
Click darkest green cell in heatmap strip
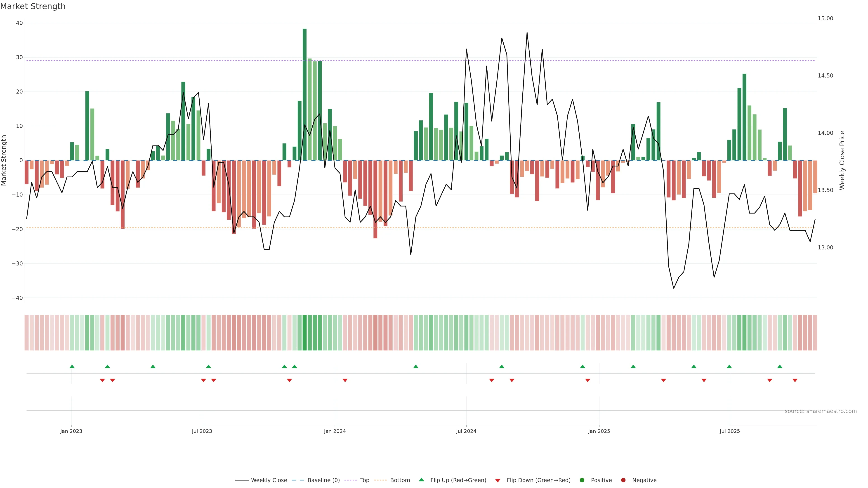[x=305, y=333]
